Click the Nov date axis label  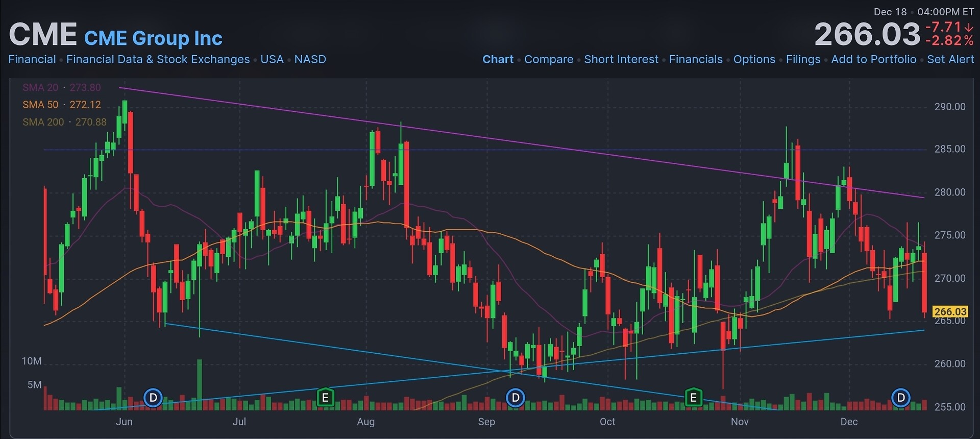coord(740,422)
